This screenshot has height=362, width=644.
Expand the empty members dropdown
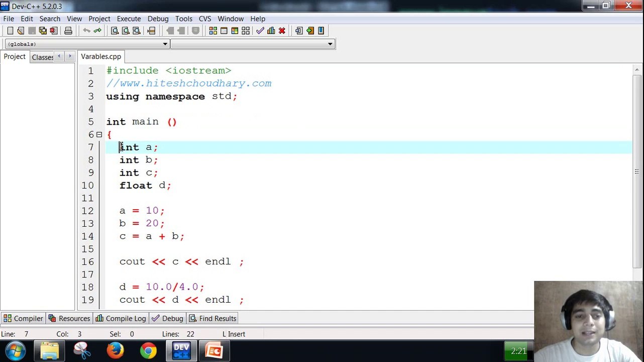point(330,44)
